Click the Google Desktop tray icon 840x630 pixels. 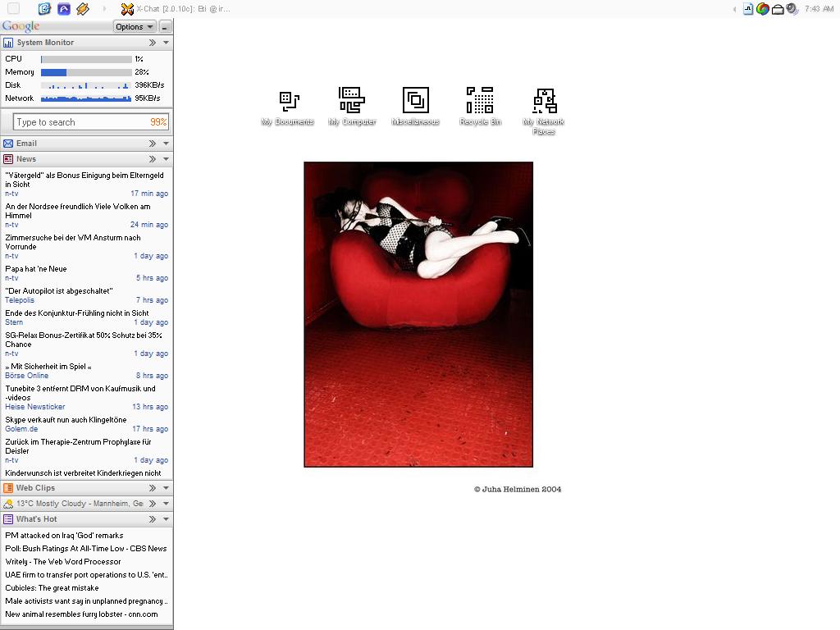point(763,9)
